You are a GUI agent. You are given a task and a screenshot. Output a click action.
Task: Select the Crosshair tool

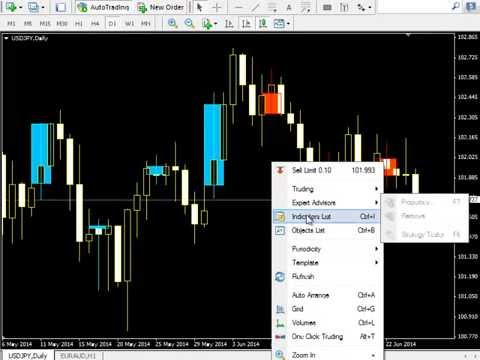pos(217,7)
